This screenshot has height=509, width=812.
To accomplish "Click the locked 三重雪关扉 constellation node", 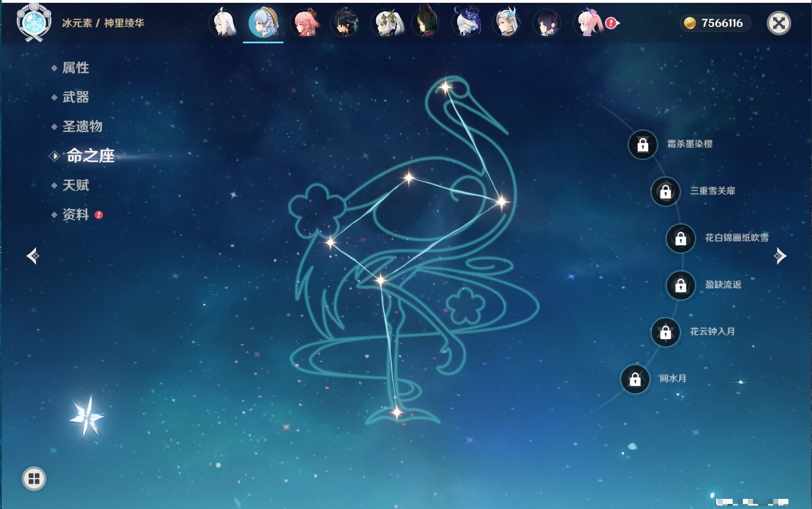I will [665, 191].
